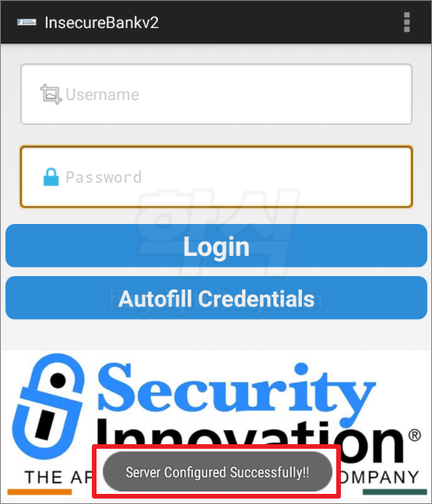
Task: Focus the Username input field
Action: (x=216, y=94)
